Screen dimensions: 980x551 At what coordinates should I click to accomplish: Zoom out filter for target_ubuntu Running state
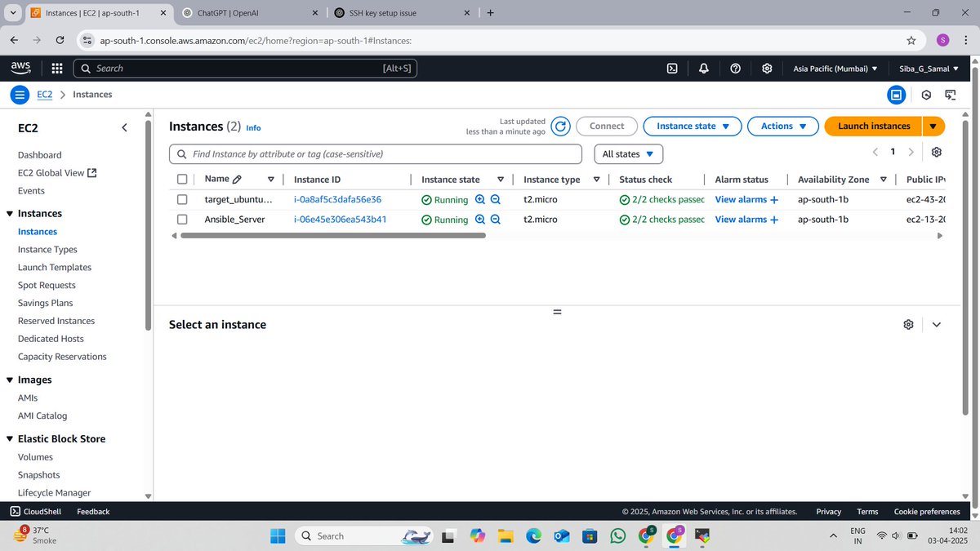coord(495,199)
